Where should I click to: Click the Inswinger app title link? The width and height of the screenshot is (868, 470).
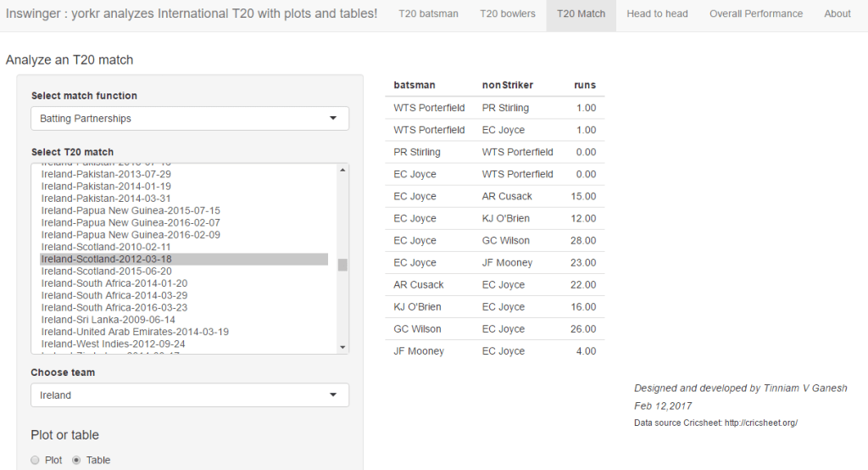pos(192,14)
